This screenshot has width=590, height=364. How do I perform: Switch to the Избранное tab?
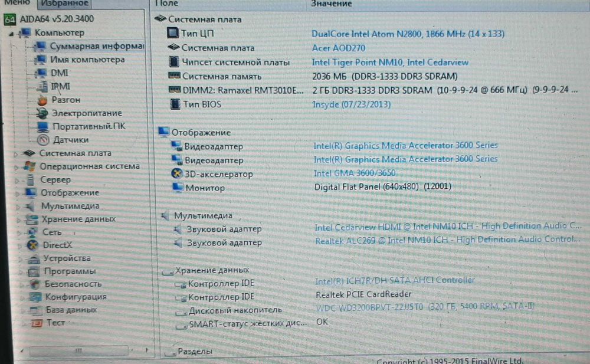tap(64, 4)
